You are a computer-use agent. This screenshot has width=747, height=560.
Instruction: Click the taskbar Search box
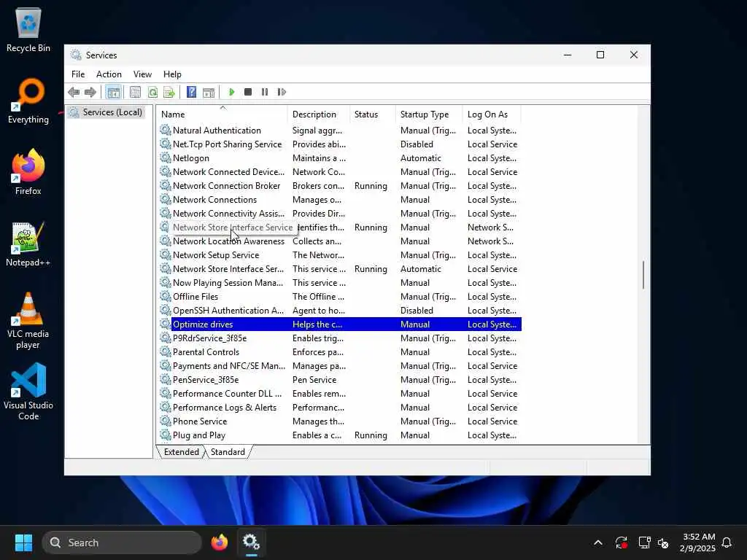click(x=122, y=542)
